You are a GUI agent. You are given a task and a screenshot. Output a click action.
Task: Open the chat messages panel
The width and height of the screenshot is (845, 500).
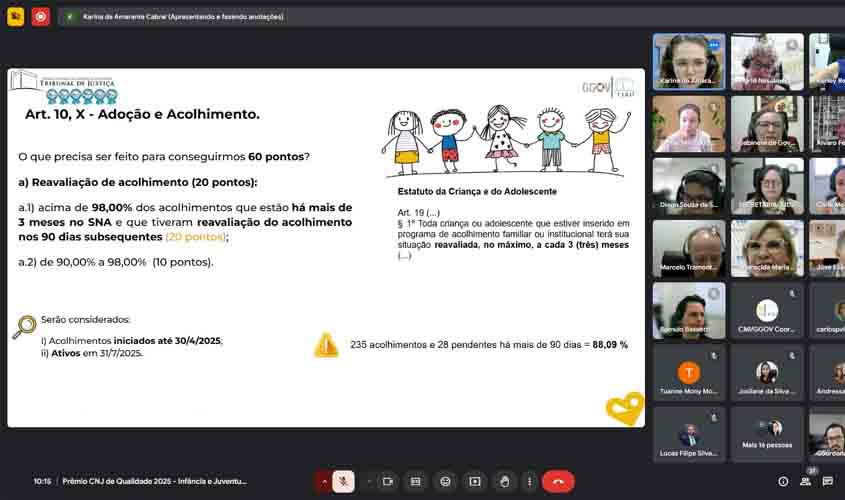pos(830,481)
